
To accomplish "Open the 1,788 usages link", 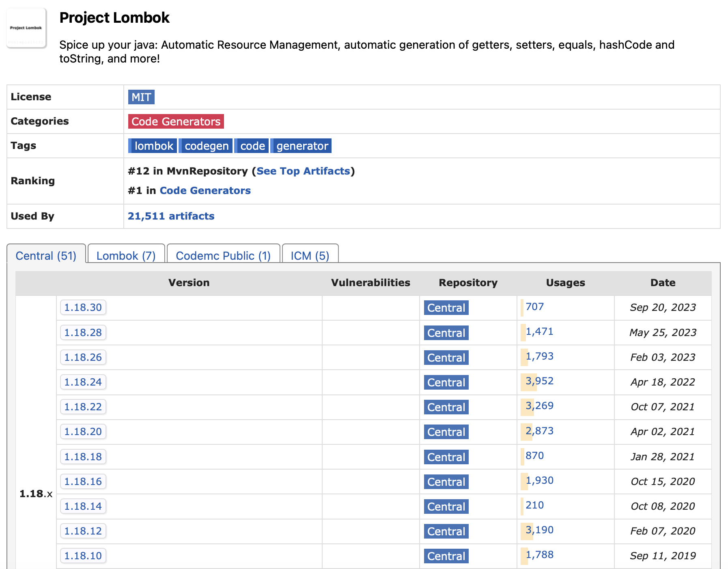I will point(539,554).
